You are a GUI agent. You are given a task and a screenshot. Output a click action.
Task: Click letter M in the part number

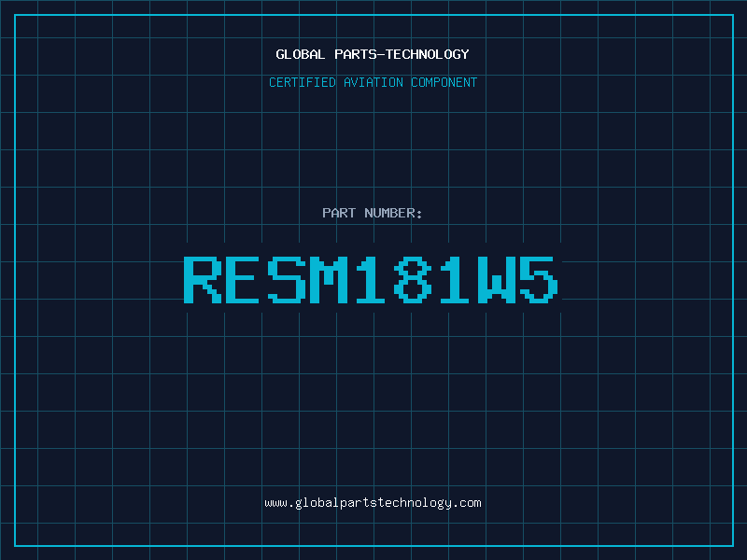[330, 280]
